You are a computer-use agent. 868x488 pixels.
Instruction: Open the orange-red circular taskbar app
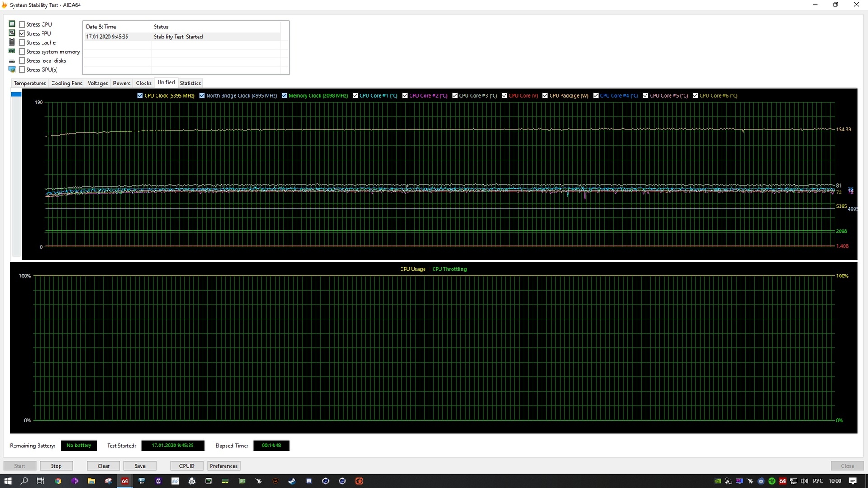[359, 481]
